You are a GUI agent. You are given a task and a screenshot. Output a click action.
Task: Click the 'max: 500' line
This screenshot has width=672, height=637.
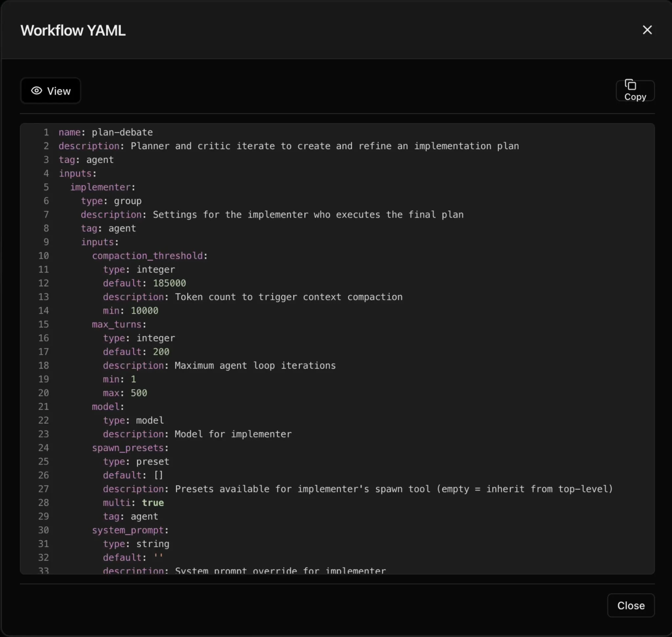[x=125, y=393]
